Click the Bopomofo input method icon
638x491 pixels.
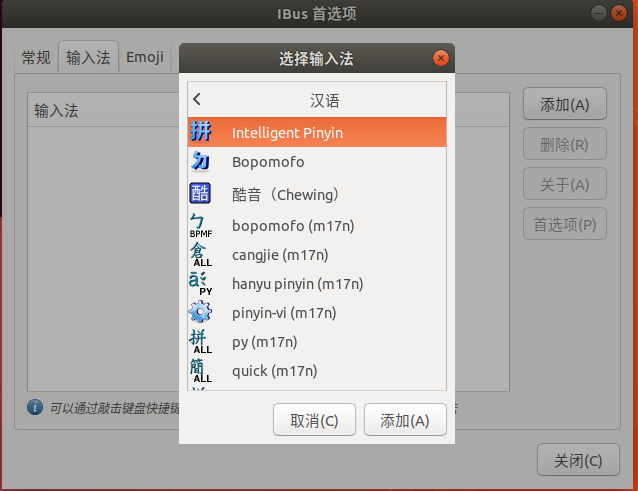click(200, 161)
